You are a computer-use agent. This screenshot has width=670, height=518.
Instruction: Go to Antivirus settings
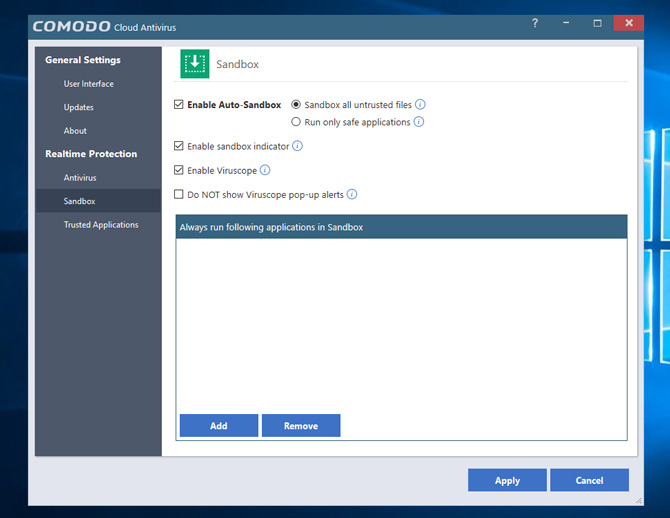pos(80,177)
